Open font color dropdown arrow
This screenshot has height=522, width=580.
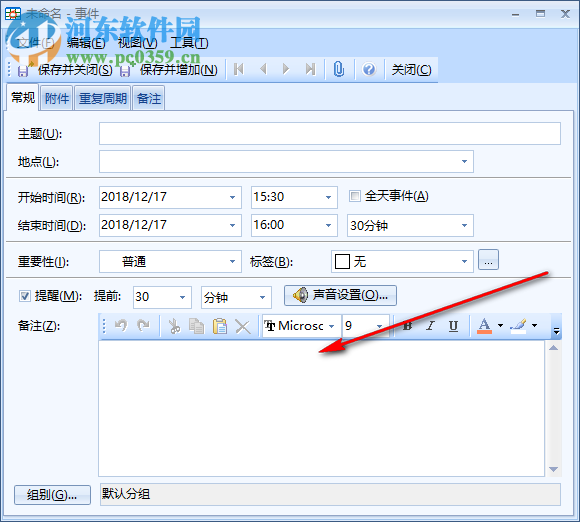point(500,326)
